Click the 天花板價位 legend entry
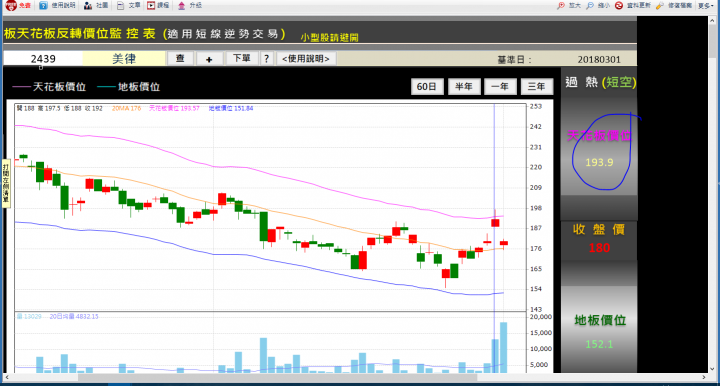Image resolution: width=720 pixels, height=386 pixels. tap(49, 87)
